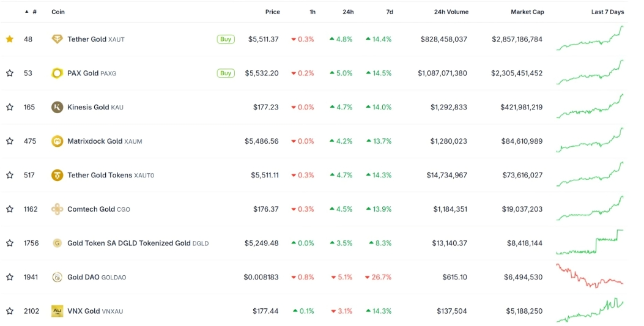644x326 pixels.
Task: Select 24h volume $1,087,071,380
Action: [442, 73]
